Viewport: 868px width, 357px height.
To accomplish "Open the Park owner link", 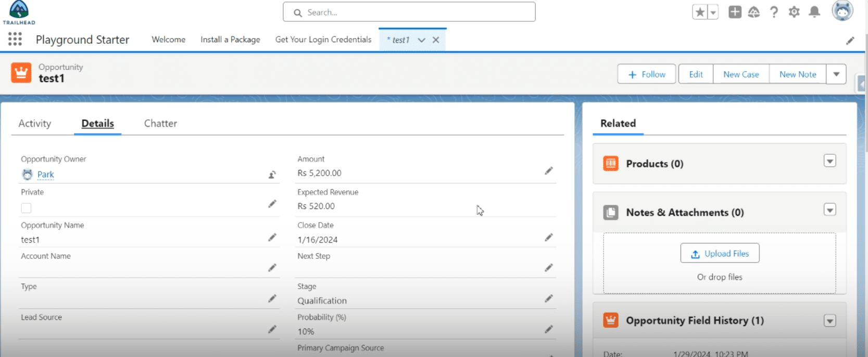I will [45, 175].
